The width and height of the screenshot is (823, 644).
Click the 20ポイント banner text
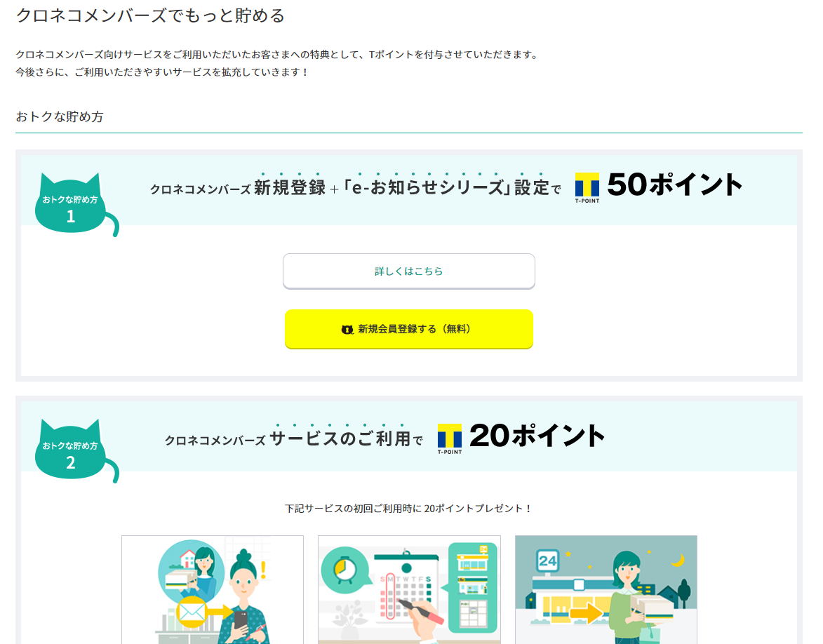coord(537,436)
